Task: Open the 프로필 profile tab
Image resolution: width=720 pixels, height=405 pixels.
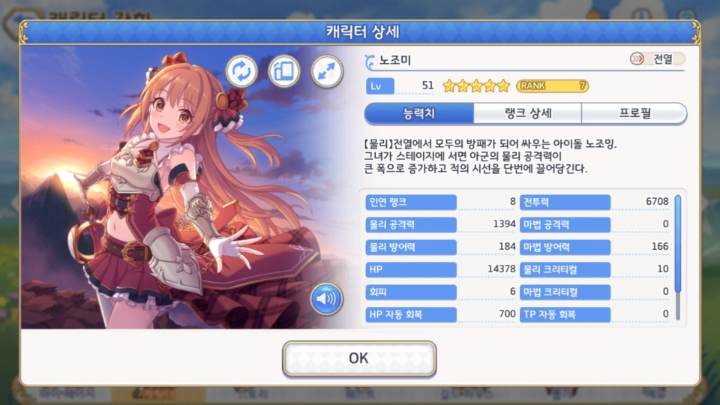Action: (634, 113)
